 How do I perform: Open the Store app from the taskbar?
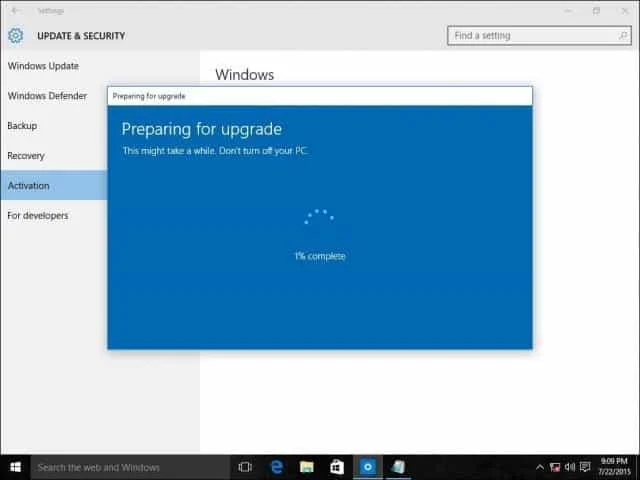[x=337, y=467]
